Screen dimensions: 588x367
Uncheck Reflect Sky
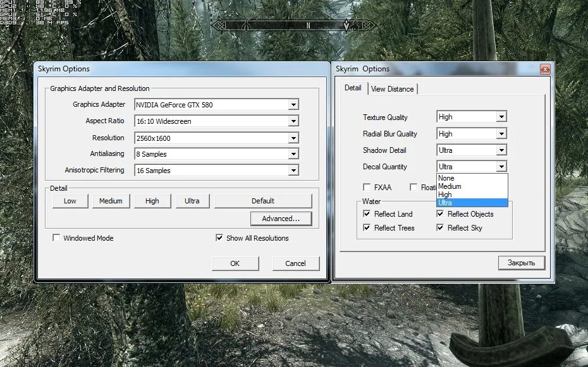tap(440, 227)
